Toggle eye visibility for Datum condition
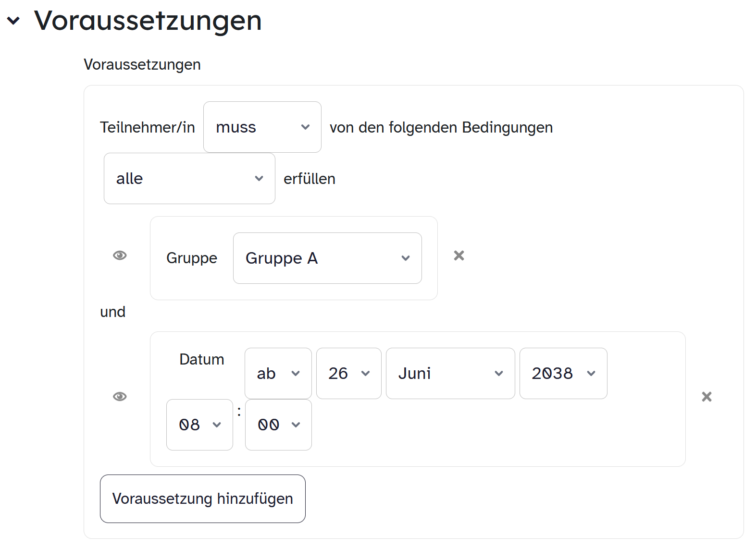This screenshot has width=756, height=548. click(120, 397)
